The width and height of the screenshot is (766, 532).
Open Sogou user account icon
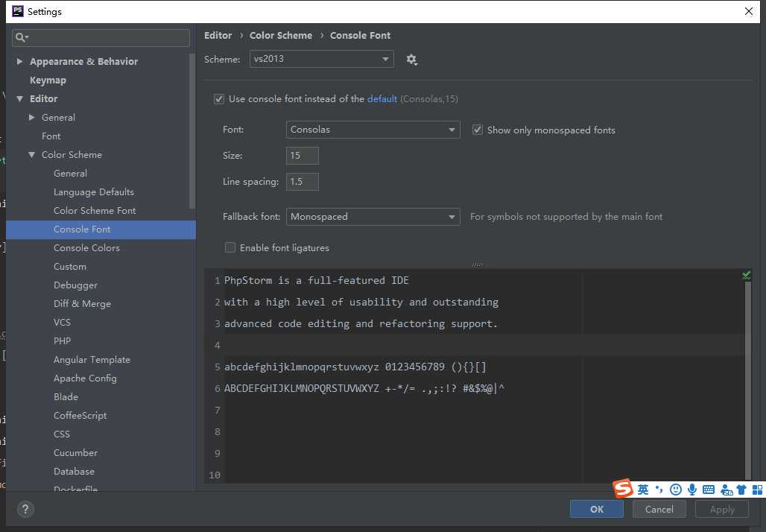pos(727,490)
